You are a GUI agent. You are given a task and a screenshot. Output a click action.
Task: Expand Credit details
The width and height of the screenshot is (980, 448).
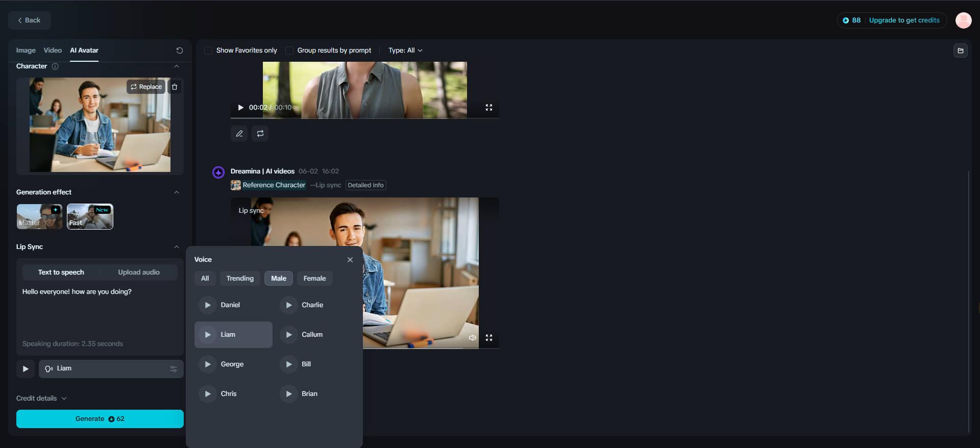point(41,399)
